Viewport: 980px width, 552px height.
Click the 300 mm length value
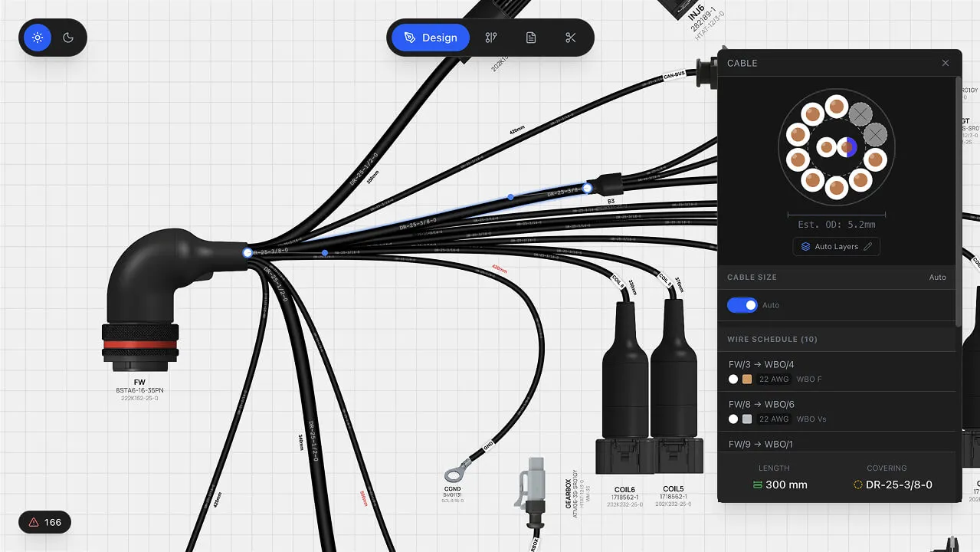pos(786,485)
